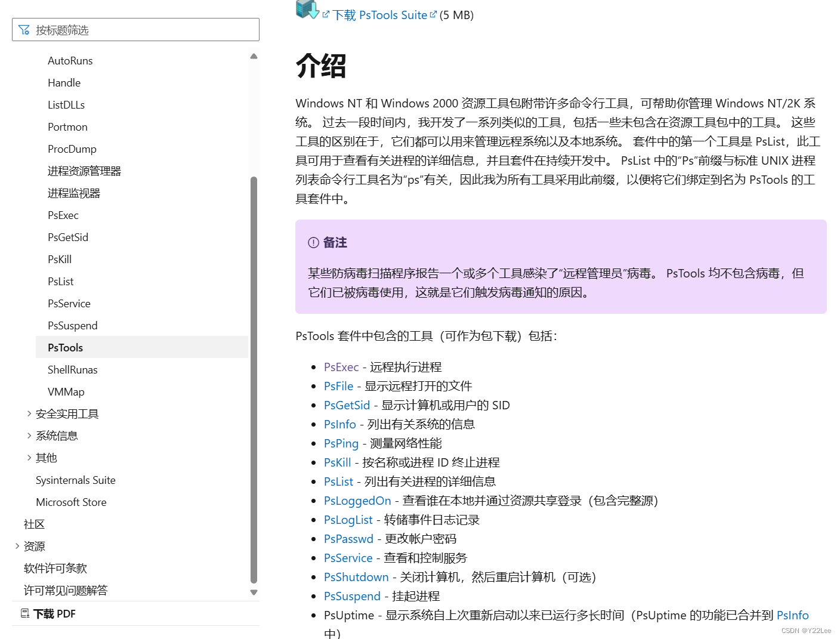Open Portmon in the sidebar
The image size is (840, 639).
click(67, 126)
